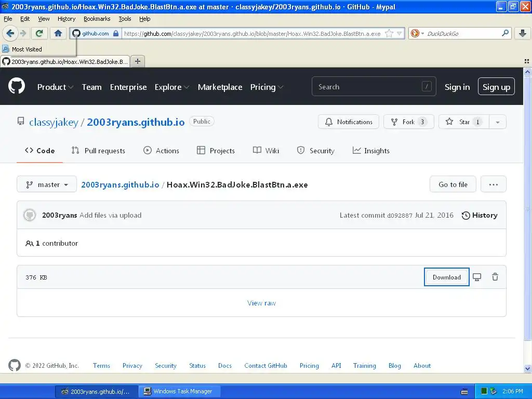Viewport: 532px width, 399px height.
Task: Switch to the Insights tab
Action: tap(371, 151)
